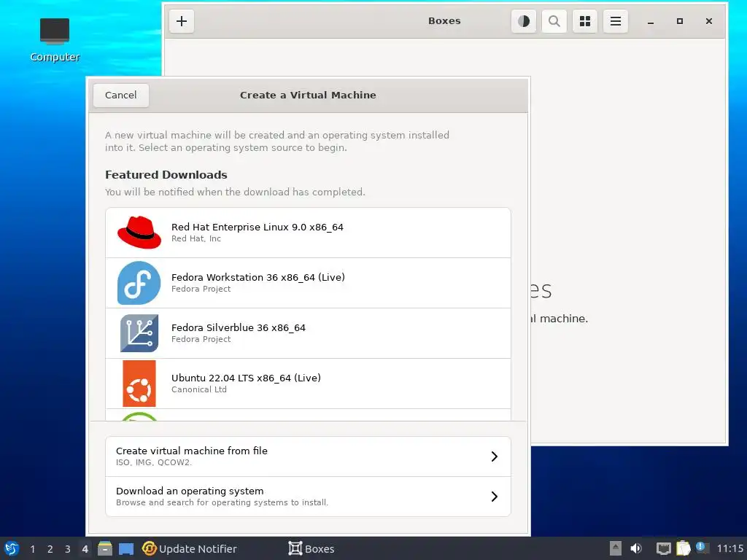
Task: Click the Red Hat logo icon
Action: coord(139,233)
